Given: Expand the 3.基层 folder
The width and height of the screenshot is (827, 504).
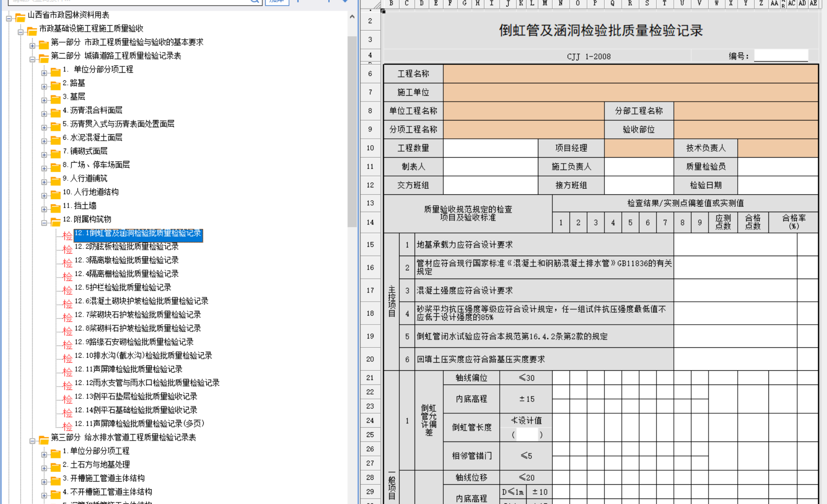Looking at the screenshot, I should pos(45,100).
